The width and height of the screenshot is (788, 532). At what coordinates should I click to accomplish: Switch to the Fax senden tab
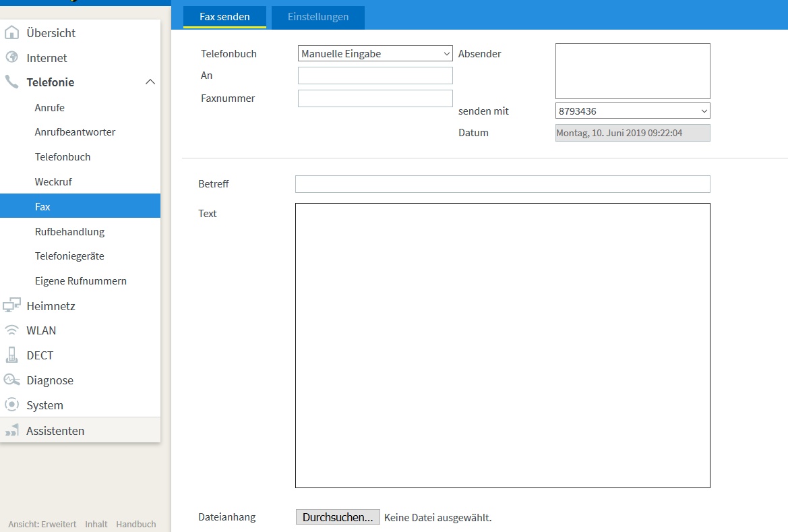224,17
